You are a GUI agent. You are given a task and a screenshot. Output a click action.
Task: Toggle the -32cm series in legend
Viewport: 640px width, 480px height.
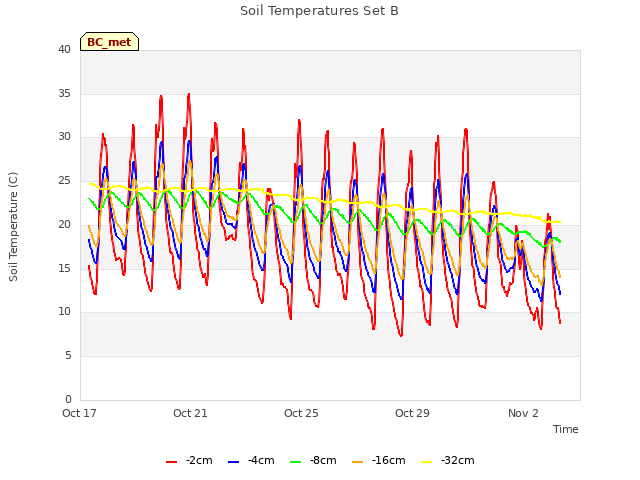(x=448, y=460)
